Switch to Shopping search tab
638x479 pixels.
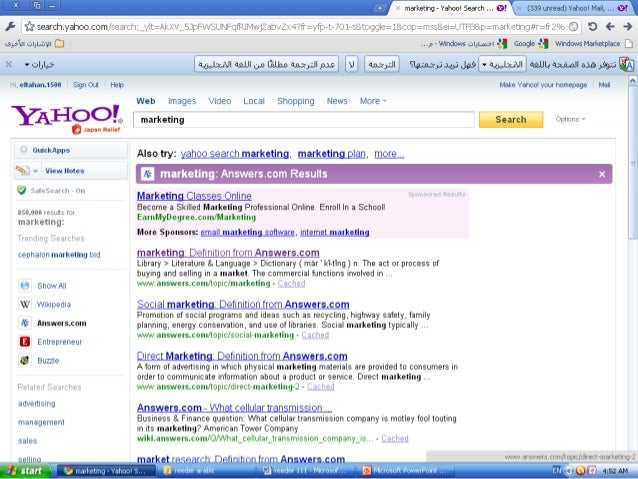(295, 101)
